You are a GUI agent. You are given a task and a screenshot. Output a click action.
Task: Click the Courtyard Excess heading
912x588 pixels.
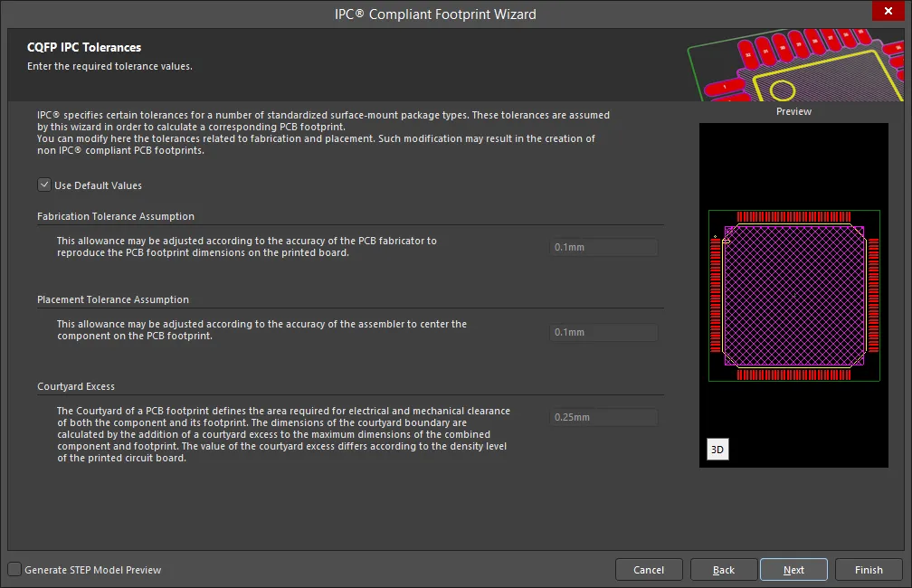[x=76, y=386]
